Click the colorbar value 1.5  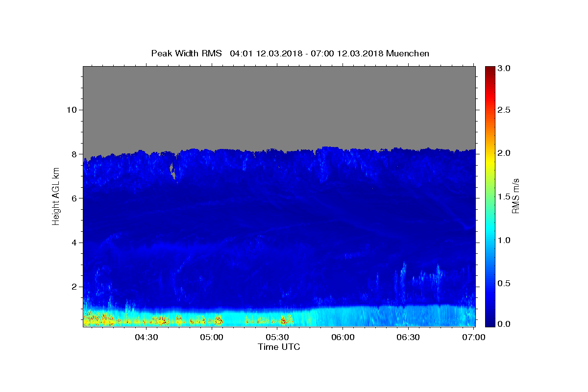(504, 196)
